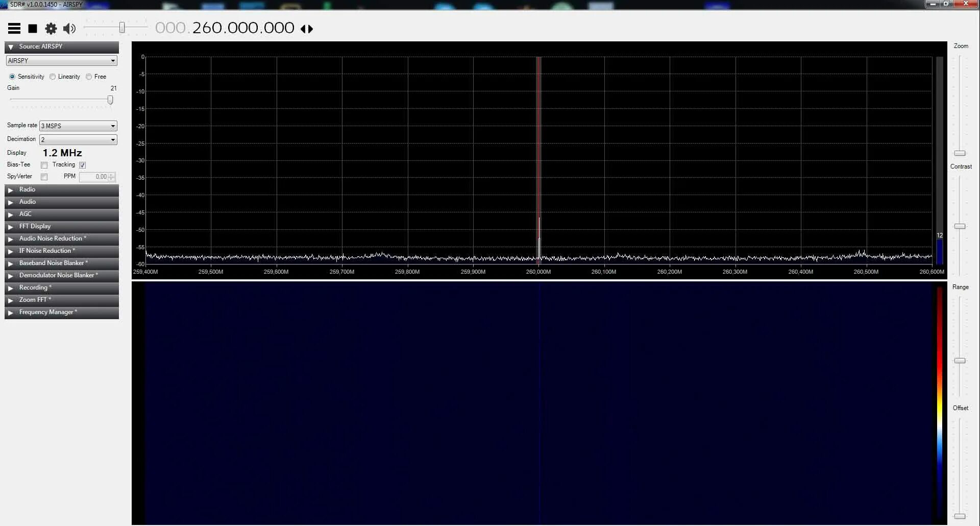Expand the IF Noise Reduction panel
The width and height of the screenshot is (980, 526).
pyautogui.click(x=62, y=251)
